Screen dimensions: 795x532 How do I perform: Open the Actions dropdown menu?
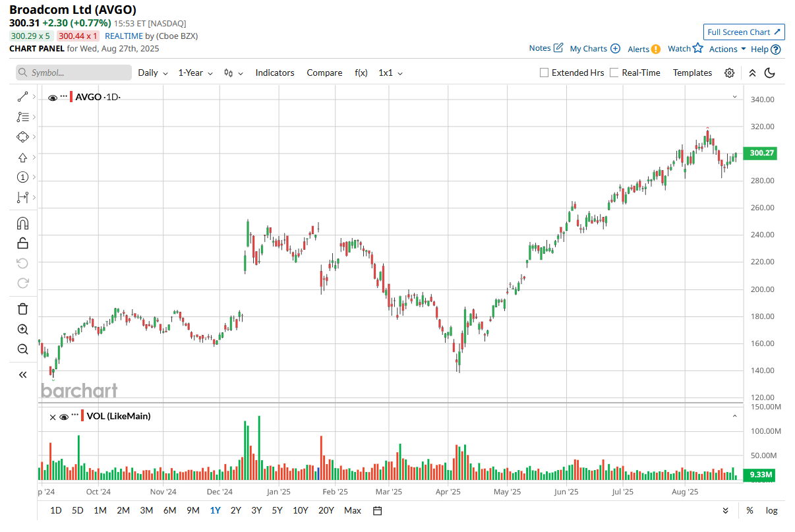pyautogui.click(x=727, y=49)
